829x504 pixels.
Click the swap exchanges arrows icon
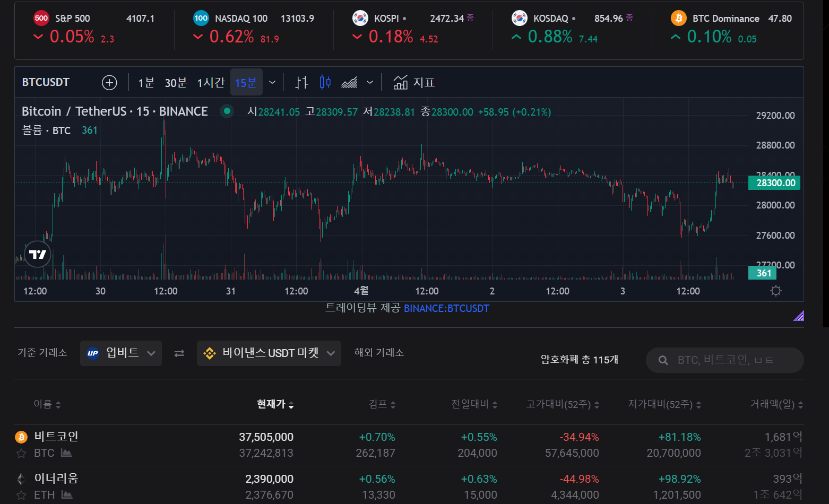click(x=179, y=353)
